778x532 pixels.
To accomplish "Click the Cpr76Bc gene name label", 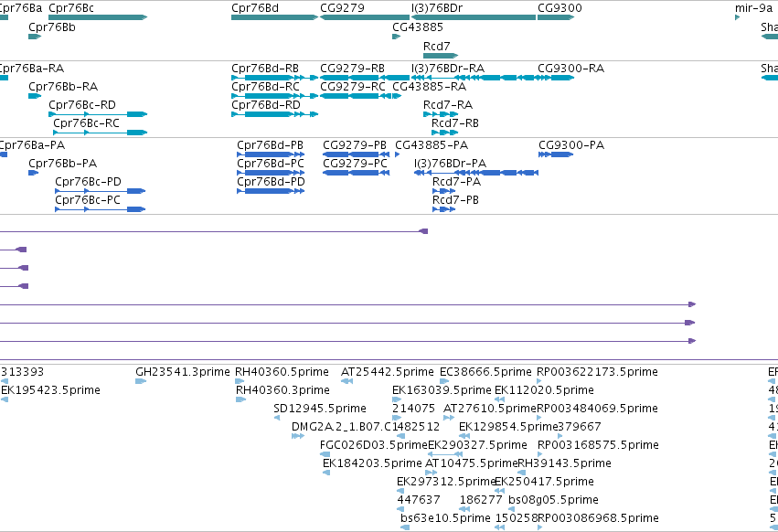I will point(71,8).
